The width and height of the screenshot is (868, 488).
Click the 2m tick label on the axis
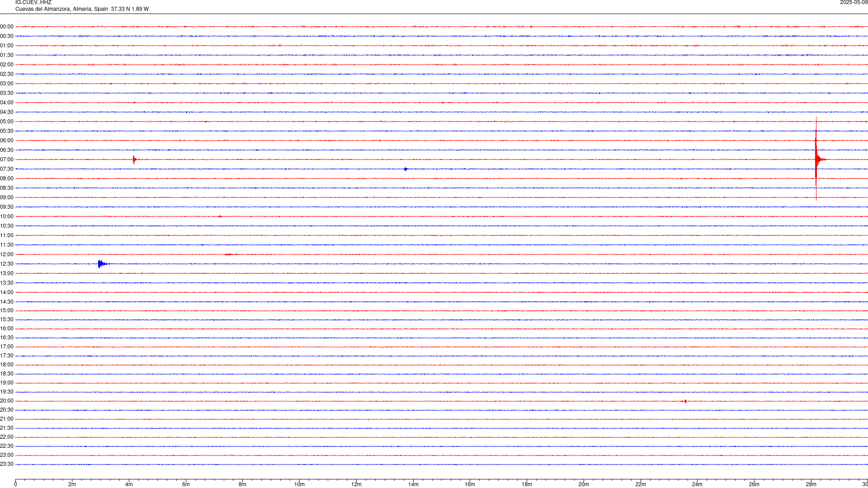click(72, 484)
